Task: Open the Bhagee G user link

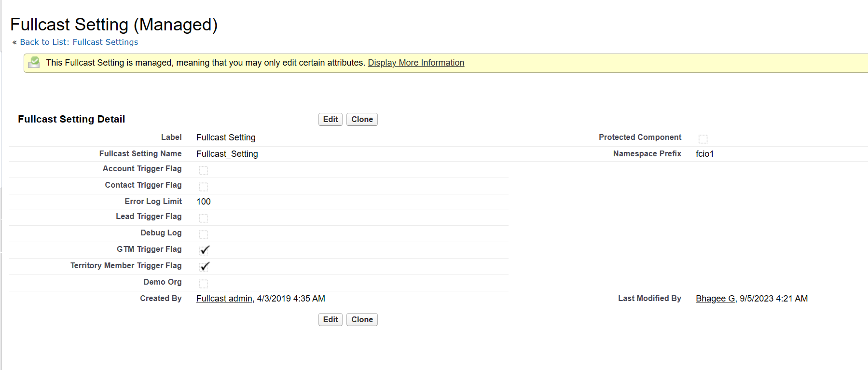Action: click(x=716, y=299)
